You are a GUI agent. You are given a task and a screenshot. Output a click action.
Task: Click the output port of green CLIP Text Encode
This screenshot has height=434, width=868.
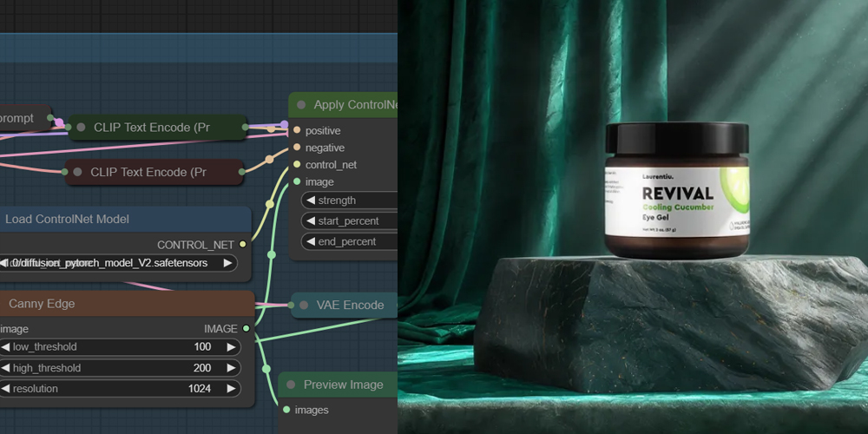tap(245, 128)
